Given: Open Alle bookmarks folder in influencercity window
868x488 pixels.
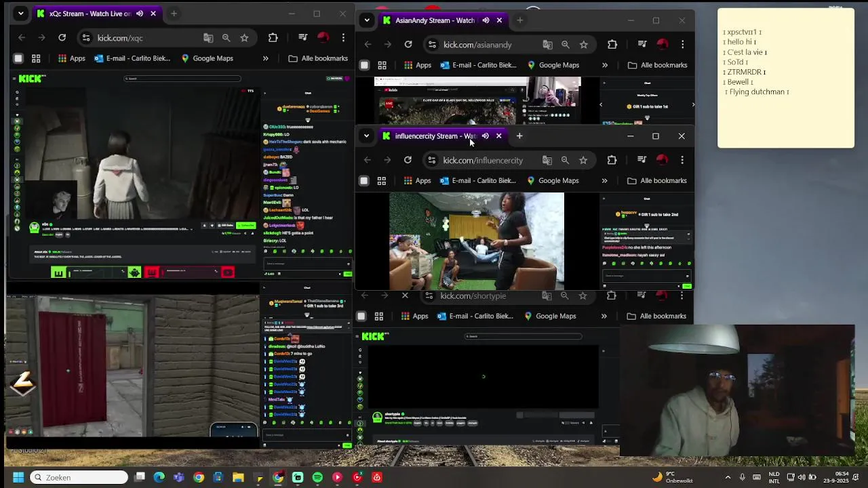Looking at the screenshot, I should 657,181.
